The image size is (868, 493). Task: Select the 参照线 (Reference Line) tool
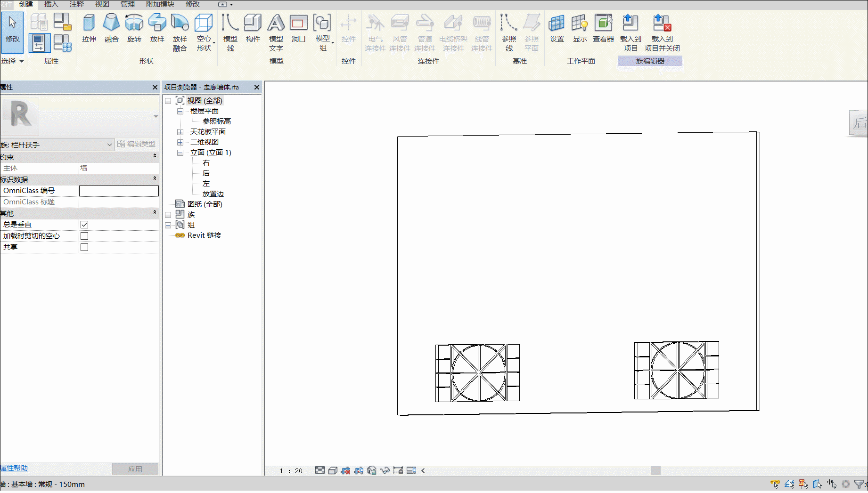tap(509, 32)
